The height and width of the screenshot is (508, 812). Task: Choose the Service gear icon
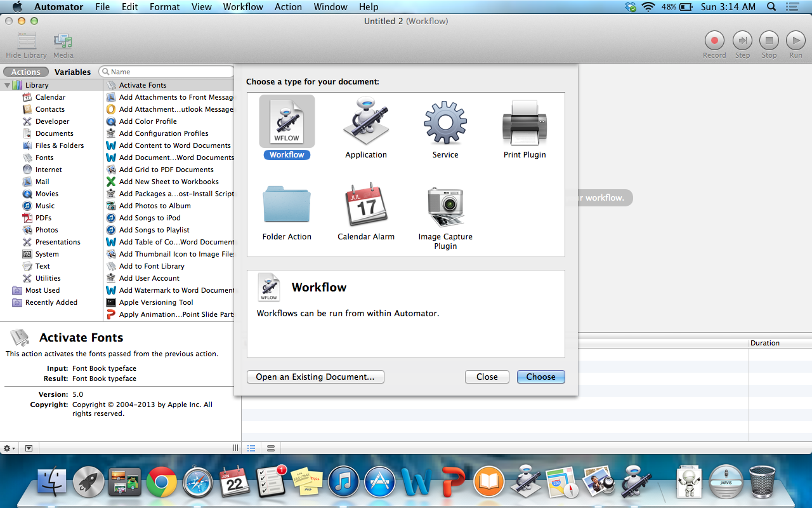point(445,122)
